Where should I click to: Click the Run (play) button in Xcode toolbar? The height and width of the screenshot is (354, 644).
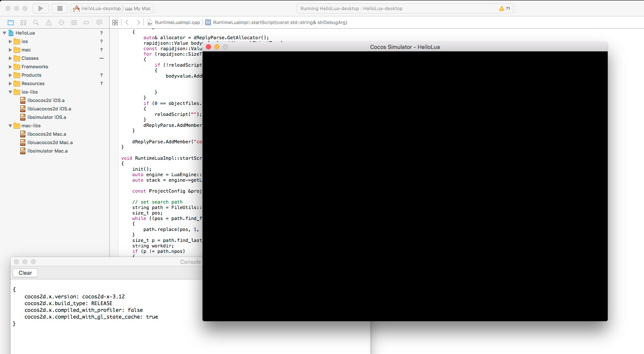[41, 8]
